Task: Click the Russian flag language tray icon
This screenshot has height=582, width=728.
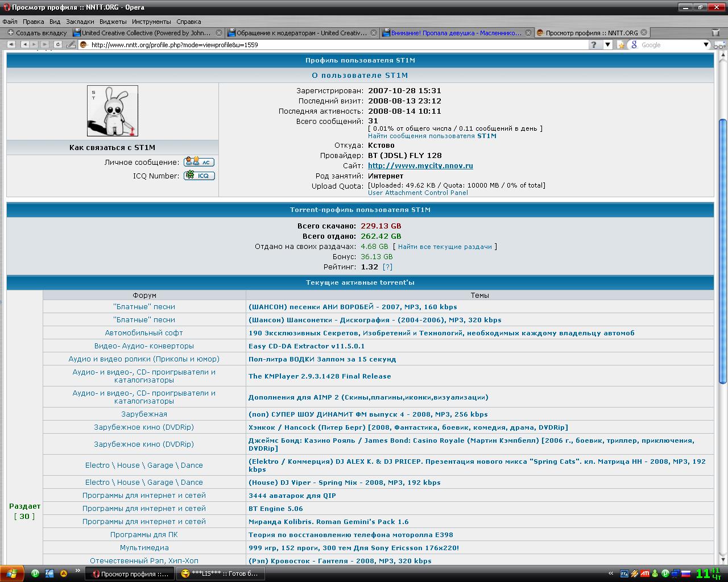Action: [686, 573]
